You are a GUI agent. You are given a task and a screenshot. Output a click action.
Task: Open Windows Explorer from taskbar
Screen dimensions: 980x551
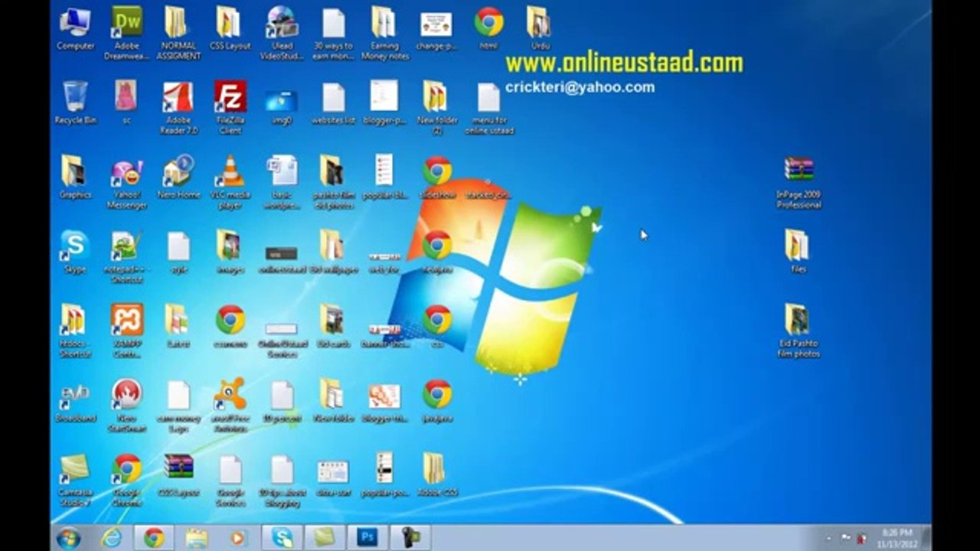196,538
